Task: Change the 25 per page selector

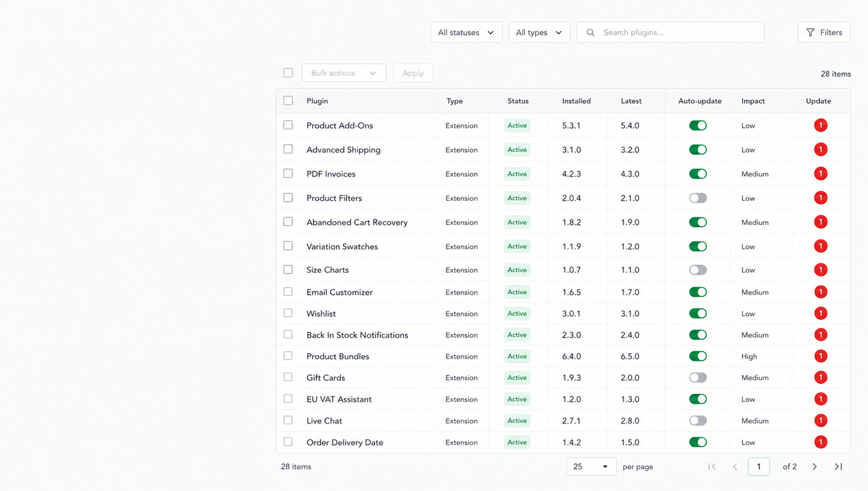Action: pos(591,467)
